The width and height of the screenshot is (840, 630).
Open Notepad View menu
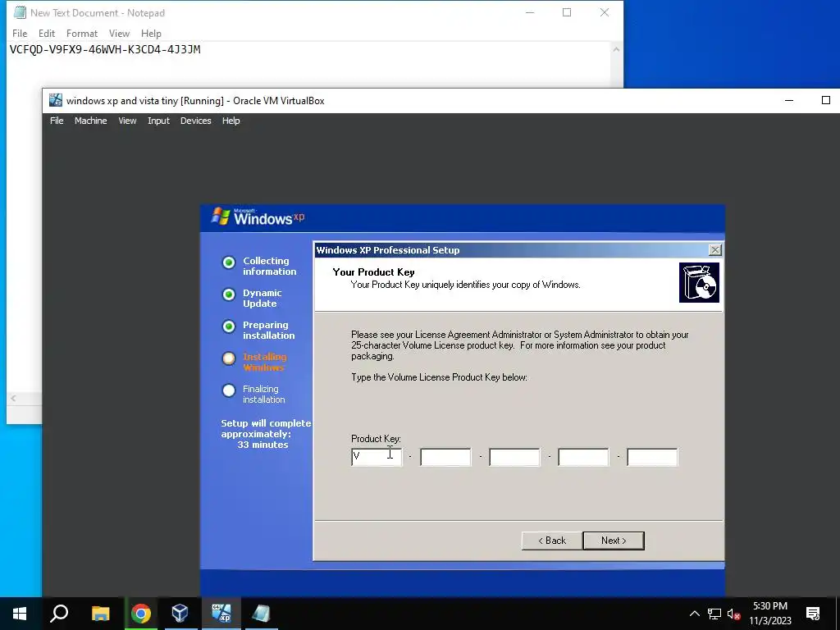coord(120,33)
